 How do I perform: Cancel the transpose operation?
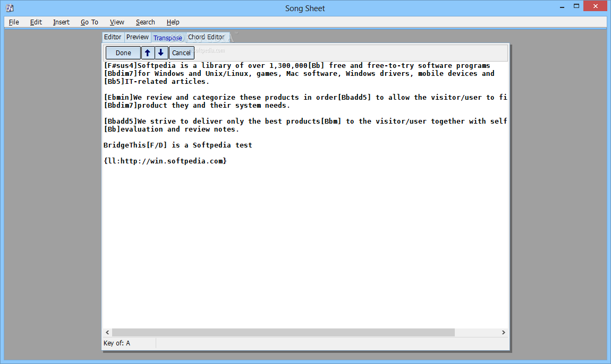181,53
